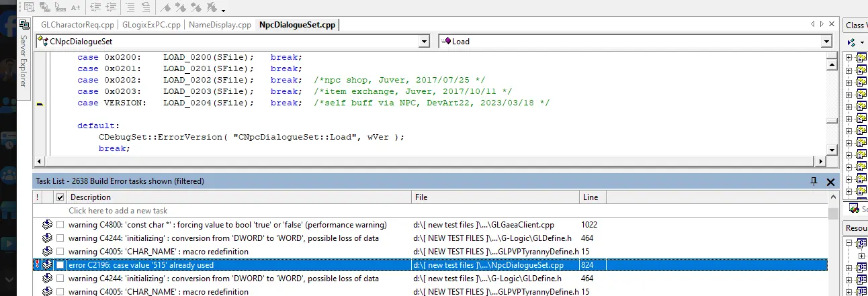Open the Load member dropdown arrow

tap(826, 42)
